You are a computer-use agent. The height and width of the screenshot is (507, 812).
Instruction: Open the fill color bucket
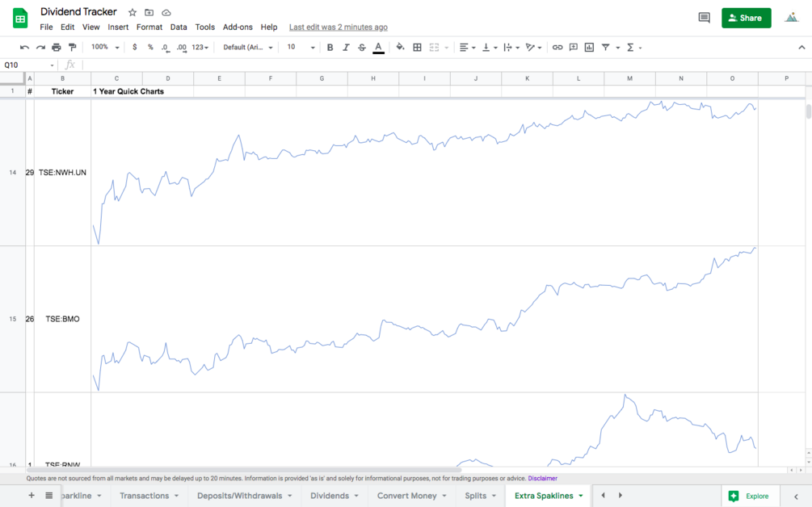point(400,47)
